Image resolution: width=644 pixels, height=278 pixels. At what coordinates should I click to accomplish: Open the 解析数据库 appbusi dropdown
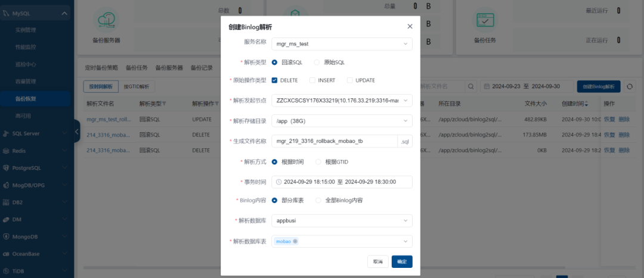(341, 221)
